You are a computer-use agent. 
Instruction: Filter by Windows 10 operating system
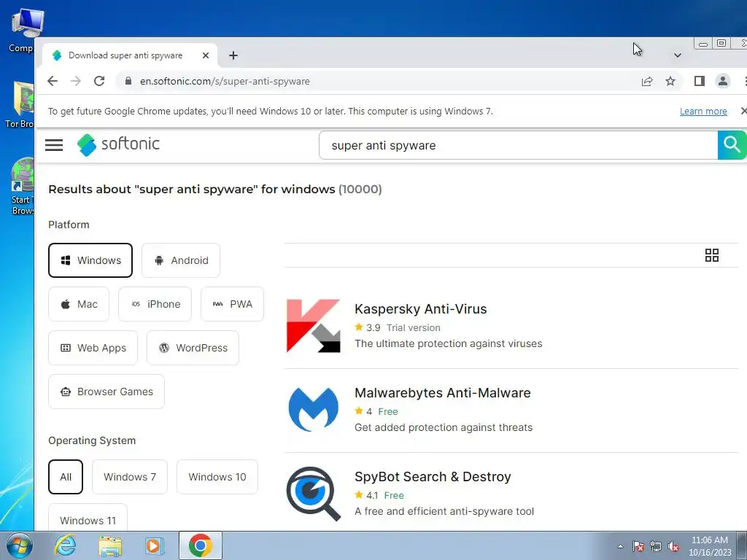point(217,477)
